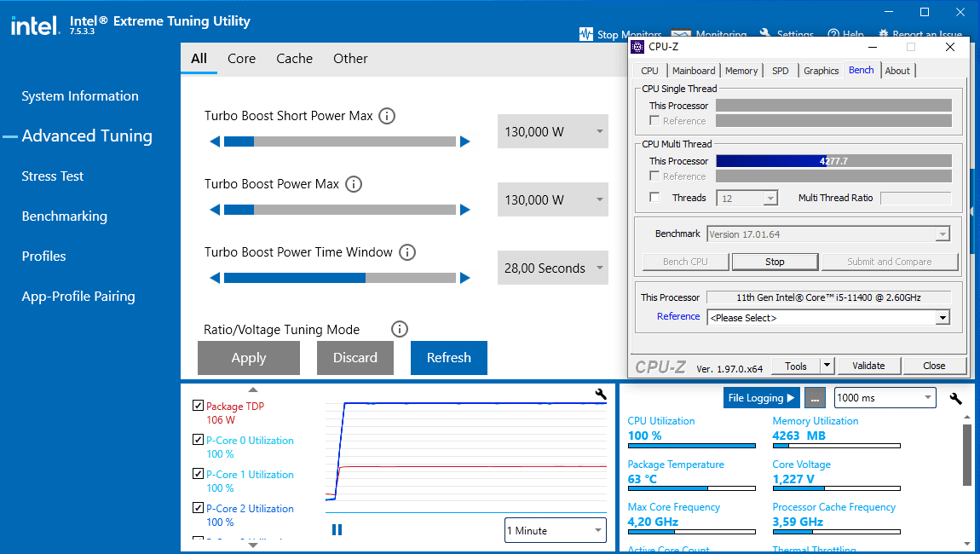Image resolution: width=980 pixels, height=554 pixels.
Task: Toggle the Threads checkbox in CPU-Z
Action: (654, 198)
